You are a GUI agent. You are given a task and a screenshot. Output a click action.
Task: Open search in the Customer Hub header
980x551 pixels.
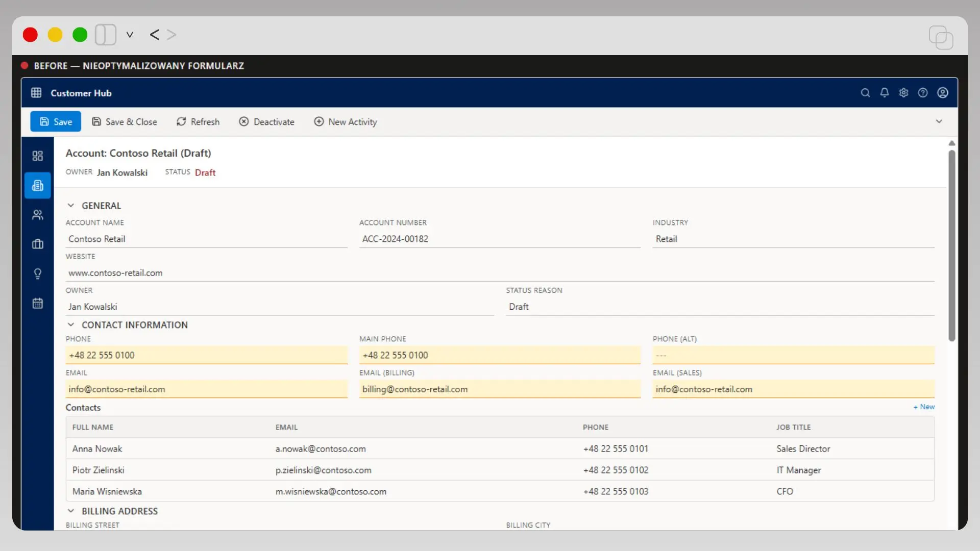pyautogui.click(x=865, y=93)
